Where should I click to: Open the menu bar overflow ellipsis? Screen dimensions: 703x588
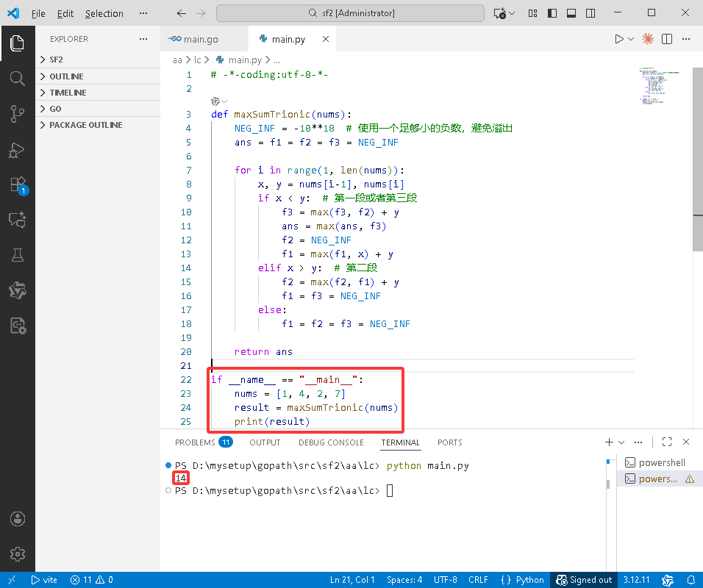pos(143,13)
